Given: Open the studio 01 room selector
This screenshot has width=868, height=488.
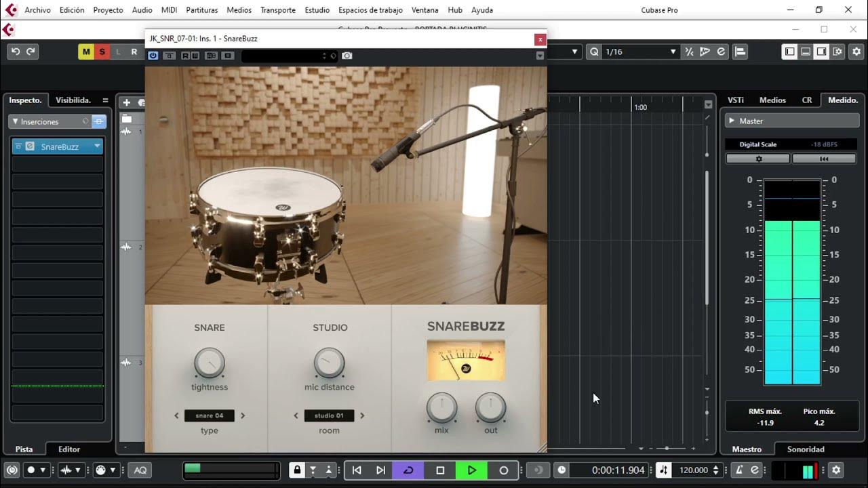Looking at the screenshot, I should (x=329, y=415).
